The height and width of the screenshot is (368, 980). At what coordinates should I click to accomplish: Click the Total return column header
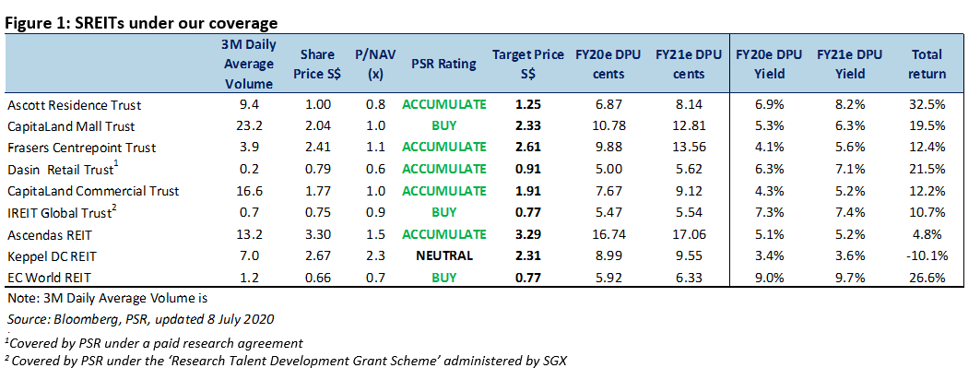point(927,64)
